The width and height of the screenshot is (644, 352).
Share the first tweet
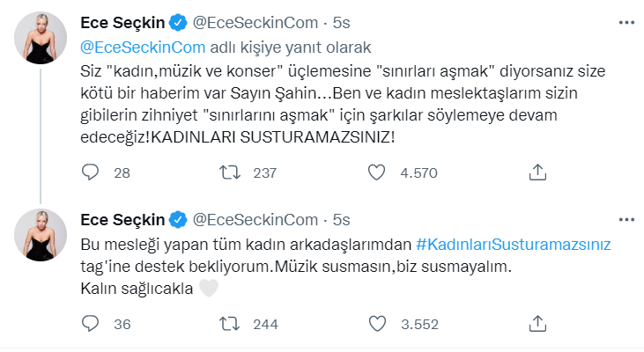tap(537, 172)
